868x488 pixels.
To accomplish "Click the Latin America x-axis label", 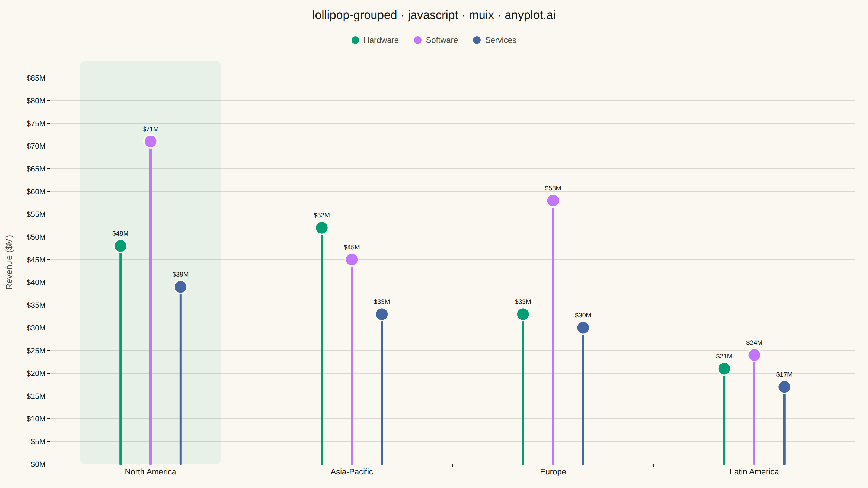I will pos(754,472).
